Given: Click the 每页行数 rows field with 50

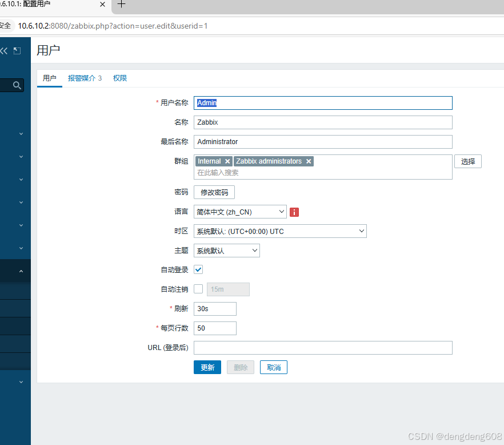Looking at the screenshot, I should coord(215,328).
